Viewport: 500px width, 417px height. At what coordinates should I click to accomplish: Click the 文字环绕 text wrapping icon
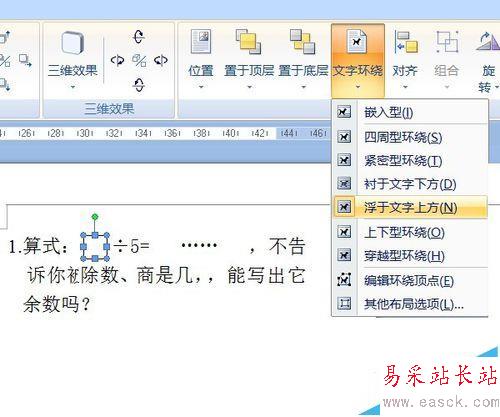[x=357, y=42]
